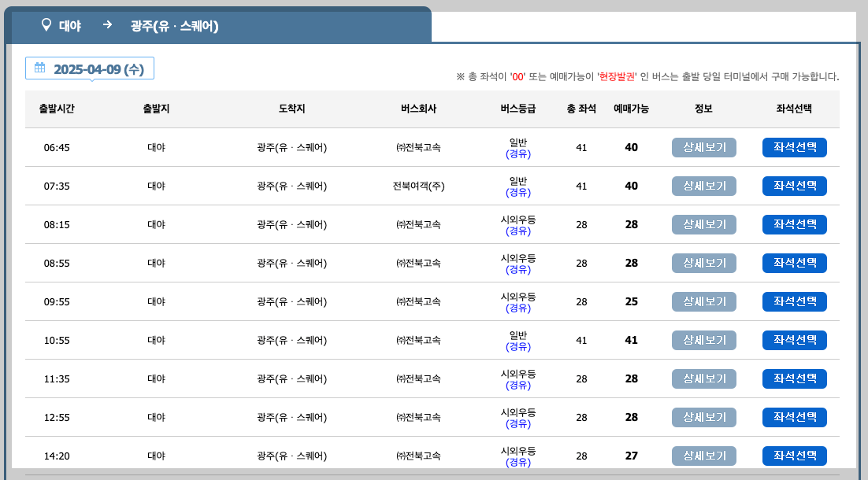The width and height of the screenshot is (868, 480).
Task: Select seats for the 08:15 시외우등 bus
Action: (x=794, y=224)
